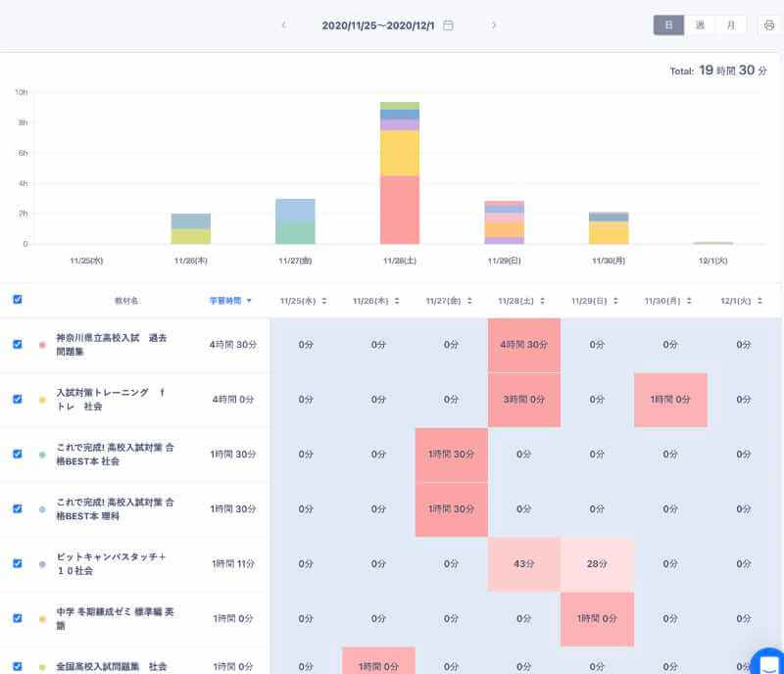Uncheck the 神奈川県立高校入試 過去問題集 row checkbox

(x=18, y=345)
